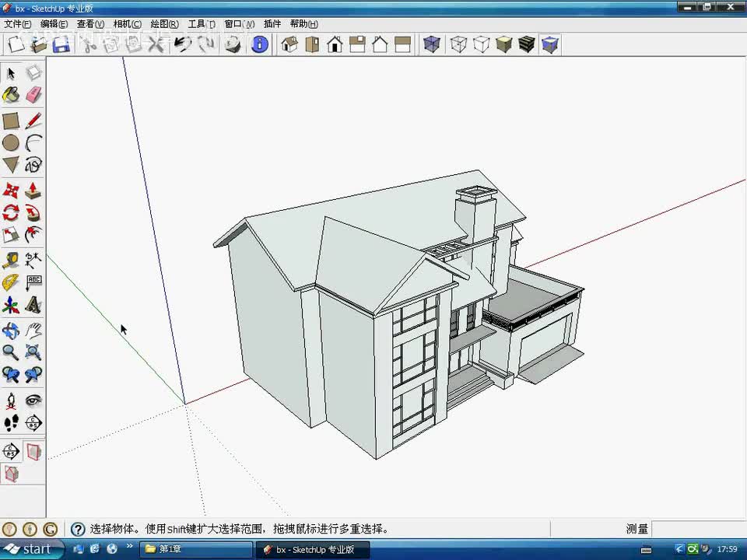Toggle section plane display
The height and width of the screenshot is (560, 747).
(33, 451)
